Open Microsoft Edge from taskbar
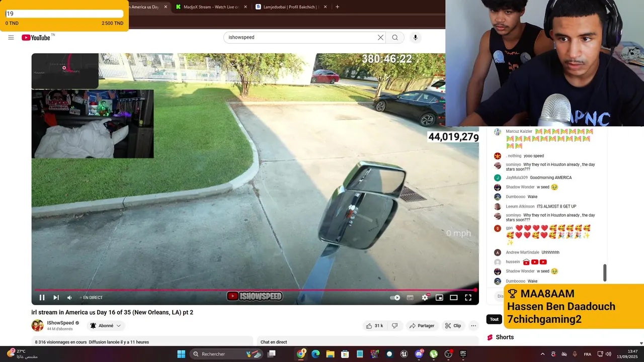 tap(315, 354)
